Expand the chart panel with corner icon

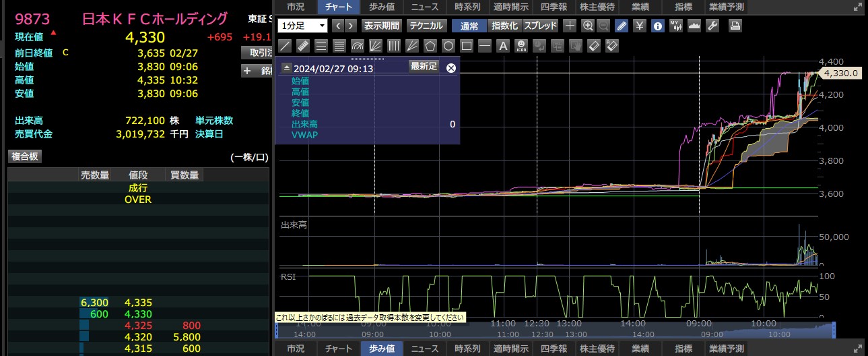coord(857,8)
